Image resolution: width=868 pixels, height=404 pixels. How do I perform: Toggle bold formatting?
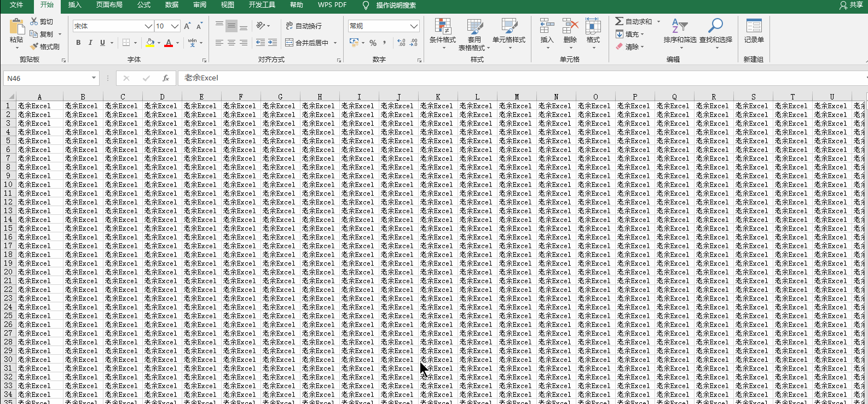tap(78, 43)
